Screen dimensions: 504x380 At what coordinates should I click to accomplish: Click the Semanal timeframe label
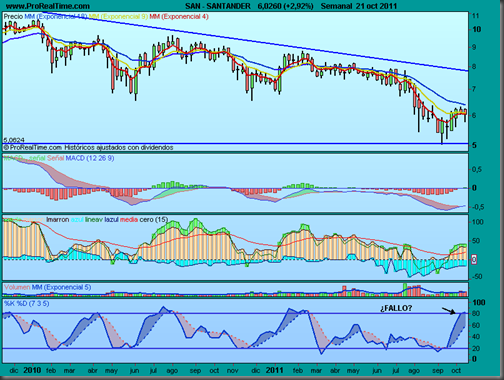click(x=336, y=6)
